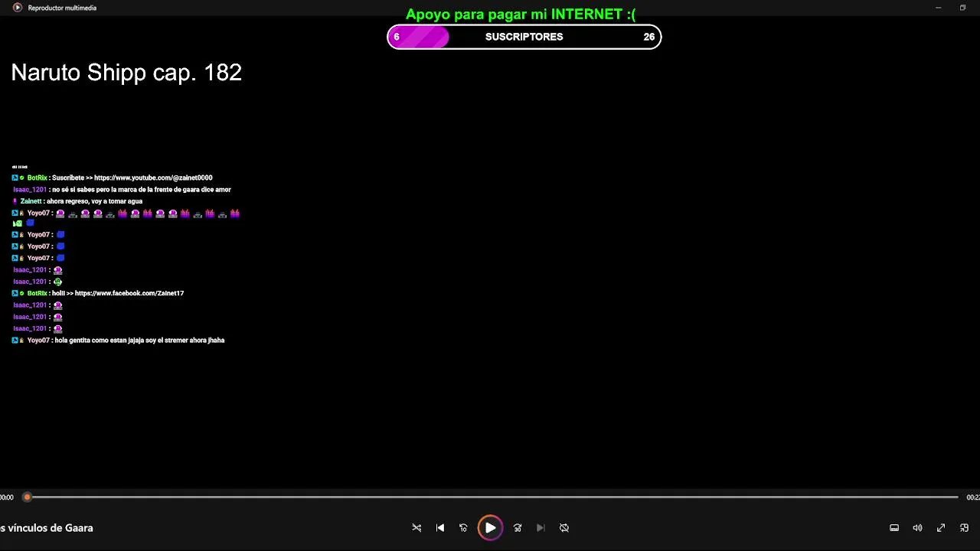The image size is (980, 551).
Task: Toggle the repeat mode button
Action: (564, 527)
